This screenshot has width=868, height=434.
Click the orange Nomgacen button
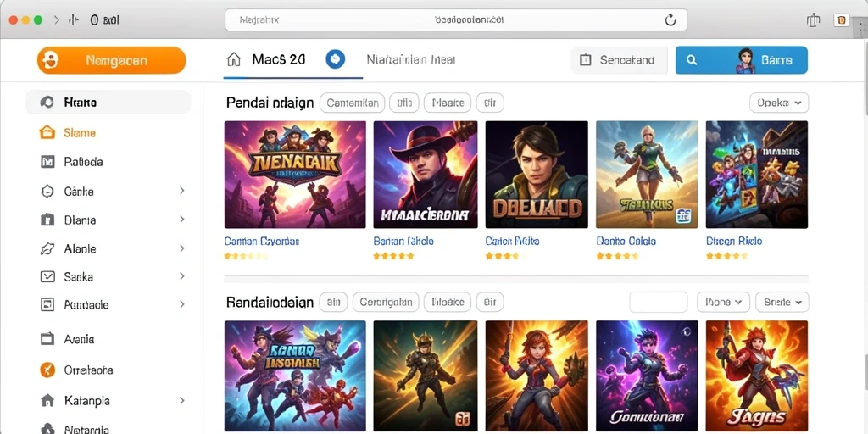(111, 60)
